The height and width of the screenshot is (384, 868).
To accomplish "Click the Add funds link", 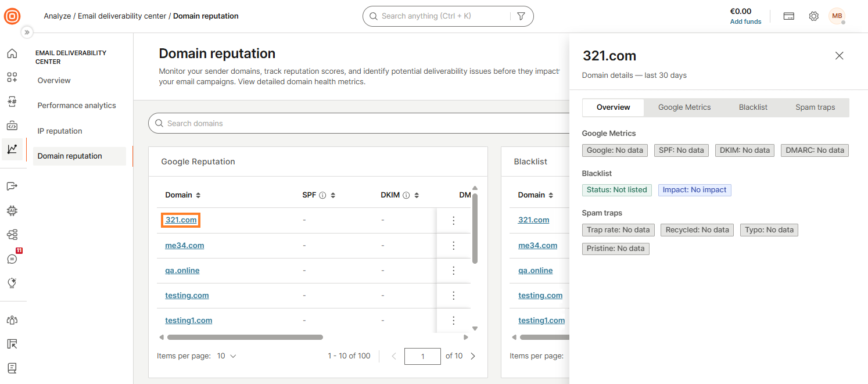I will (x=745, y=21).
